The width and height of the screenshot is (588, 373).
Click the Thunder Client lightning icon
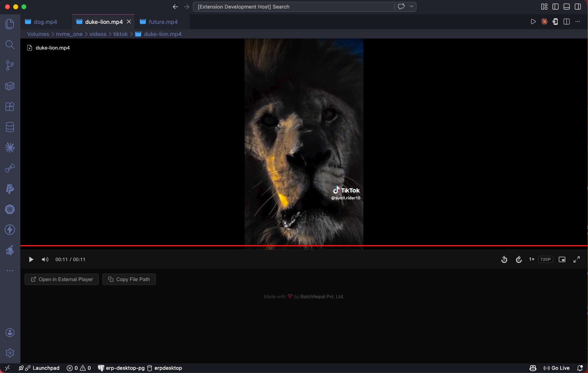pyautogui.click(x=10, y=230)
